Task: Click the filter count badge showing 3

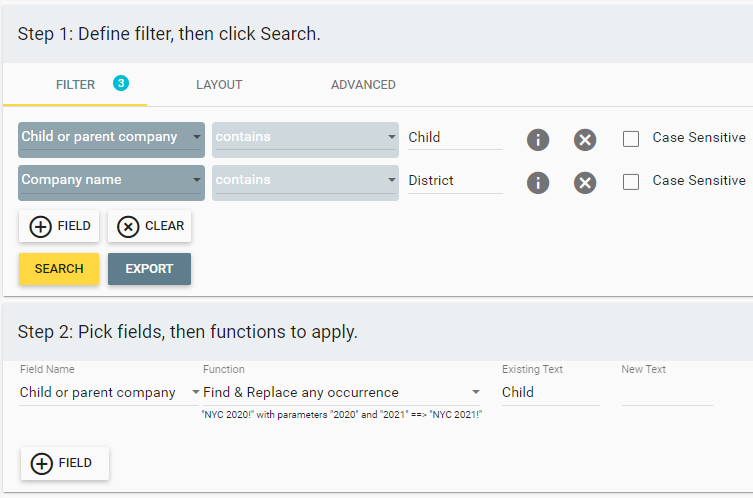Action: tap(121, 83)
